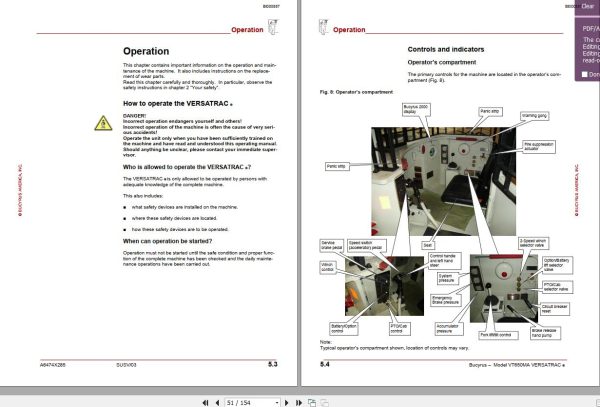Tick the Don't show checkbox in PDF/A notice
Viewport: 600px width, 407px height.
(584, 74)
